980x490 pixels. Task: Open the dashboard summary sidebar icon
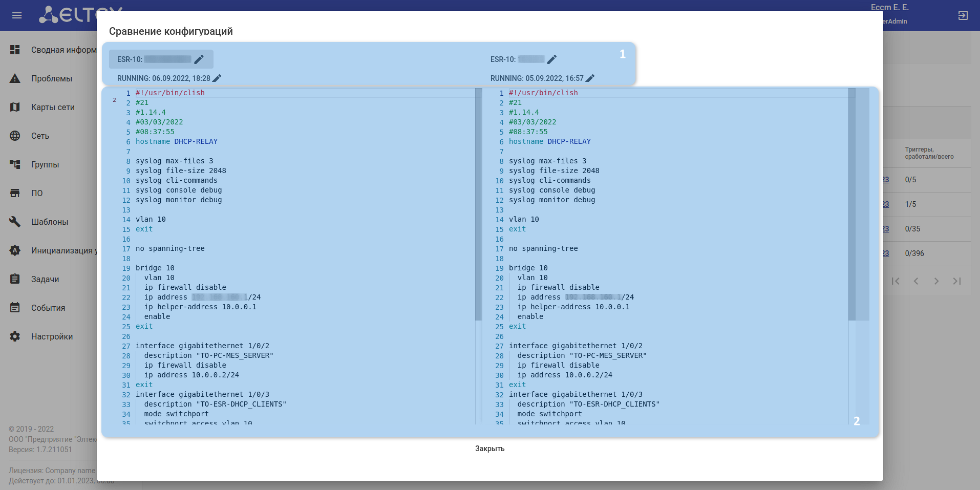(x=15, y=50)
